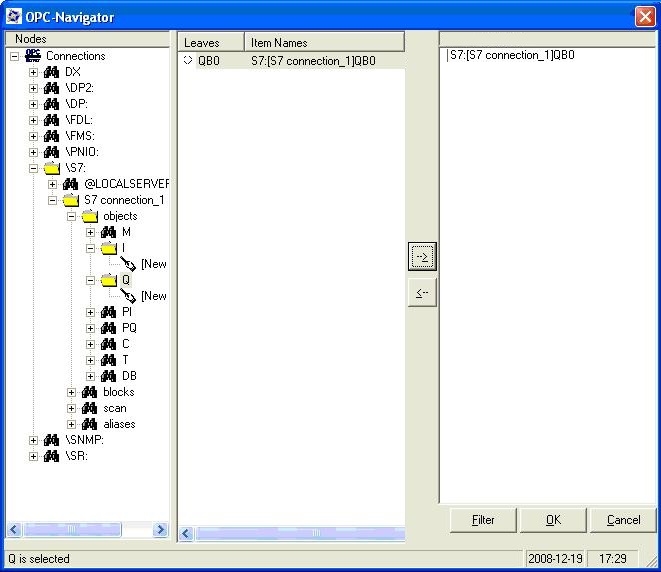The width and height of the screenshot is (661, 572).
Task: Click the folder icon of S7 connection_1
Action: (x=71, y=200)
